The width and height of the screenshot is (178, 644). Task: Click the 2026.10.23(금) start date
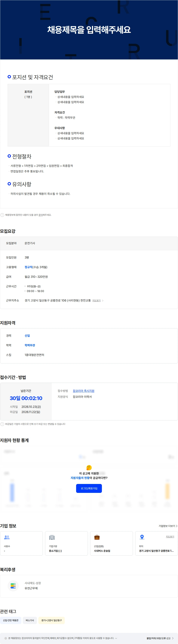click(31, 407)
